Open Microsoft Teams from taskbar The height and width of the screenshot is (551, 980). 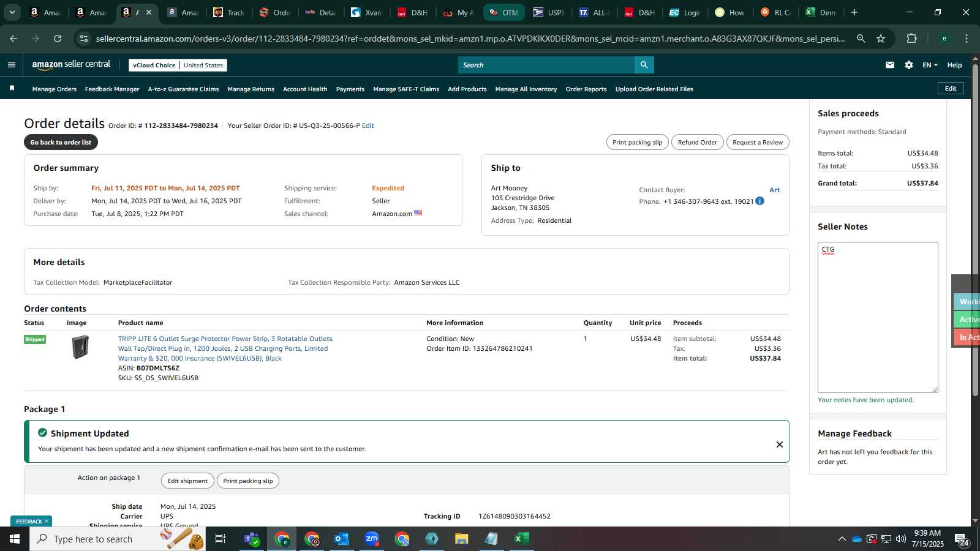252,539
